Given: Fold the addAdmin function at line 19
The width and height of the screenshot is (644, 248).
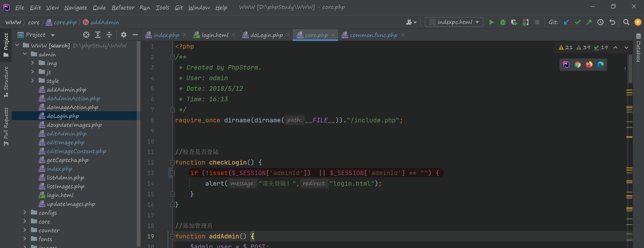Looking at the screenshot, I should pos(172,236).
